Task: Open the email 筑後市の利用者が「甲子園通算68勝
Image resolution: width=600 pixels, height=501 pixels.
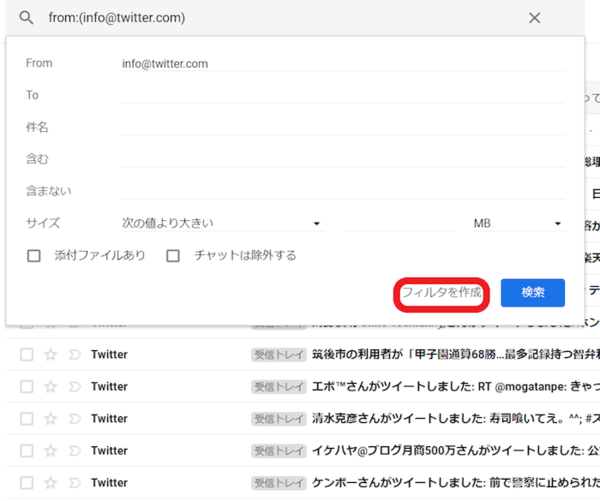Action: tap(455, 354)
